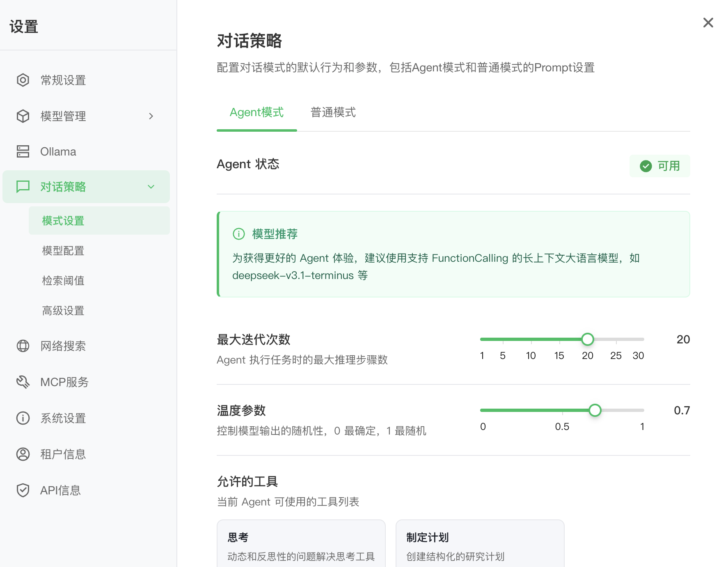
Task: Click the Ollama sidebar icon
Action: tap(23, 151)
